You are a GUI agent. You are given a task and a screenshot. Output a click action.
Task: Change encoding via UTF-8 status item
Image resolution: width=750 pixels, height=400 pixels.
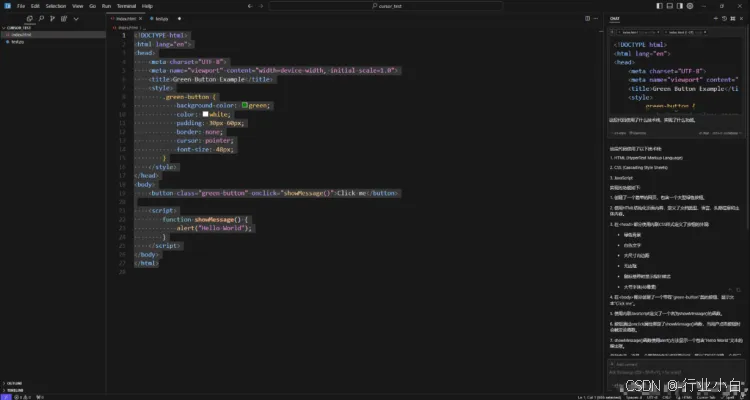click(652, 397)
